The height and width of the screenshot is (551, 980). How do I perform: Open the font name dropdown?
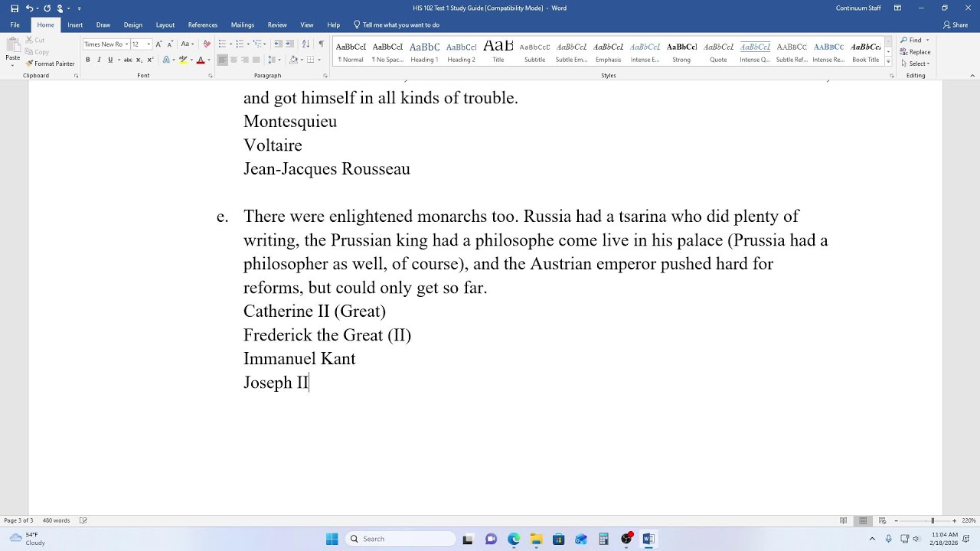pos(126,44)
